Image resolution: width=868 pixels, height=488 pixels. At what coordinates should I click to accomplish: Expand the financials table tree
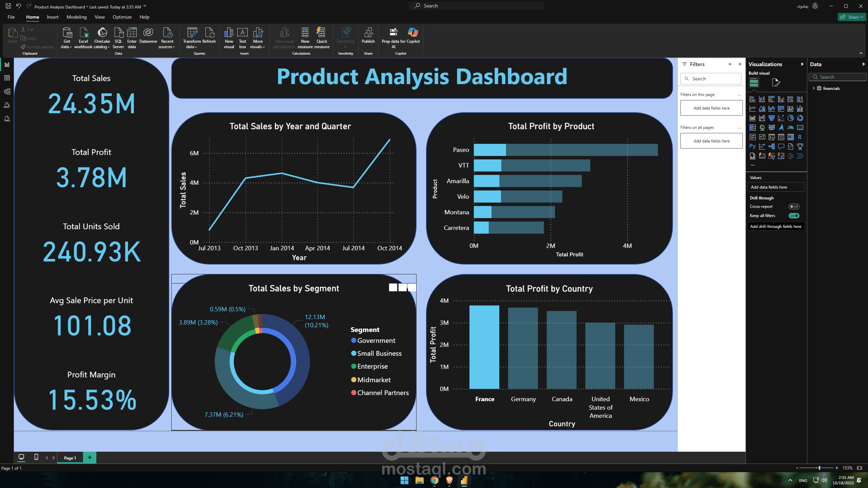click(x=813, y=88)
